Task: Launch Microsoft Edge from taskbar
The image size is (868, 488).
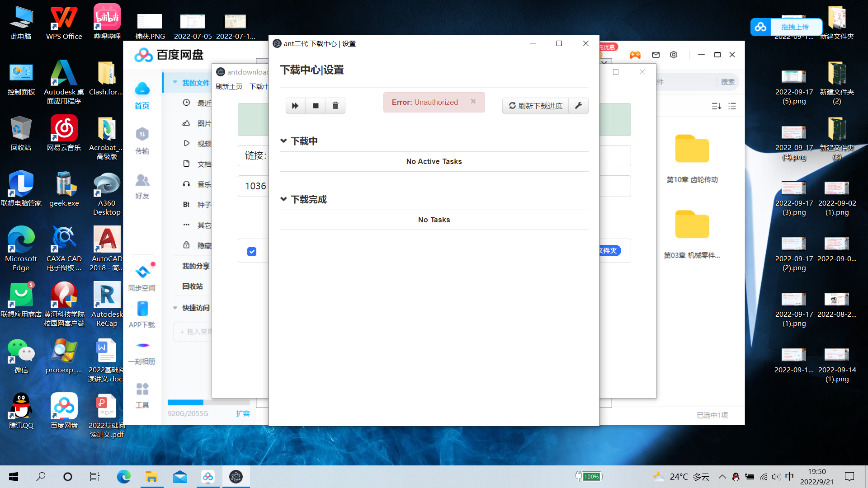Action: [123, 477]
